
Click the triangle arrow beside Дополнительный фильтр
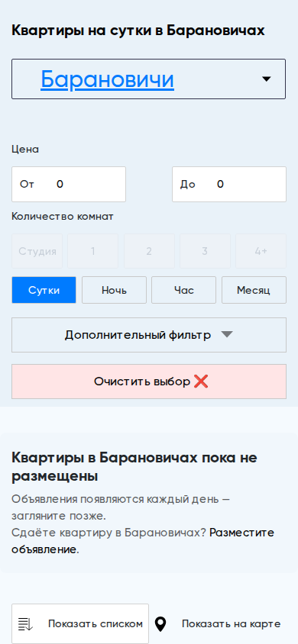pos(227,335)
